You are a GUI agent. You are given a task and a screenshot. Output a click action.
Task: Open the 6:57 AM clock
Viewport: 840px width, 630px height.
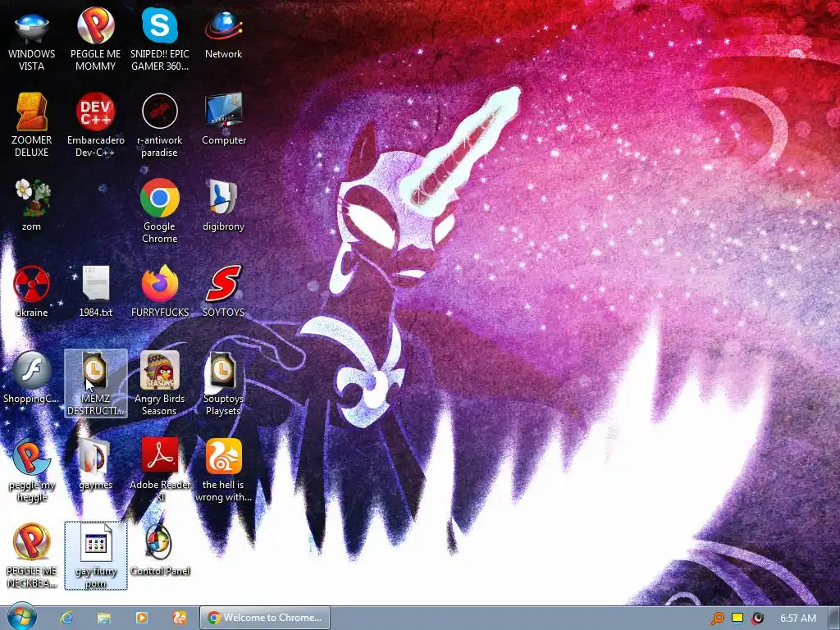pyautogui.click(x=797, y=619)
